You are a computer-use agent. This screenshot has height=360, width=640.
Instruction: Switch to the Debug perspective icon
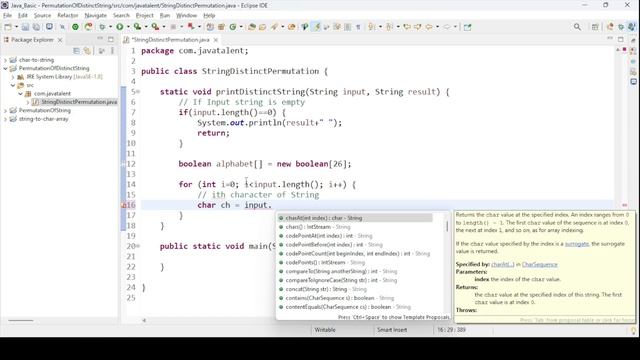pos(621,27)
